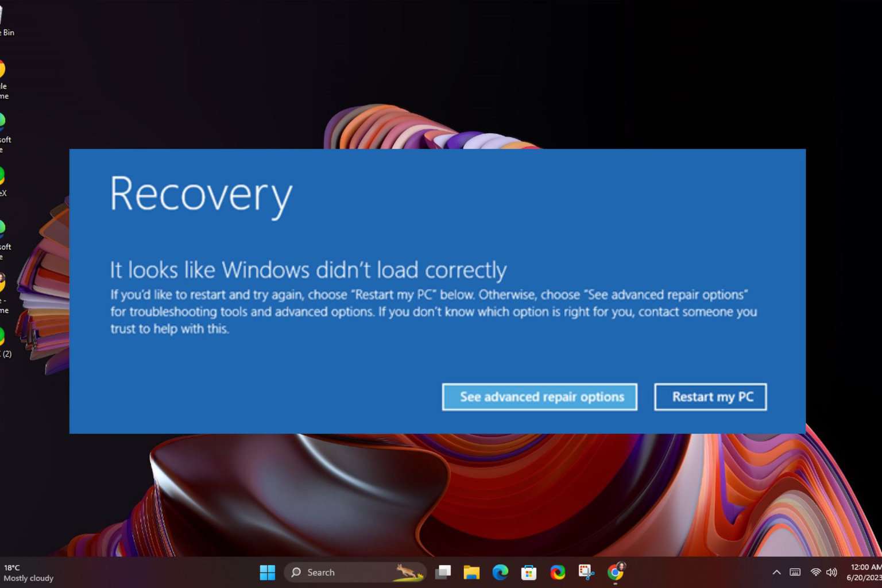Expand the hidden system tray icons chevron

click(776, 572)
